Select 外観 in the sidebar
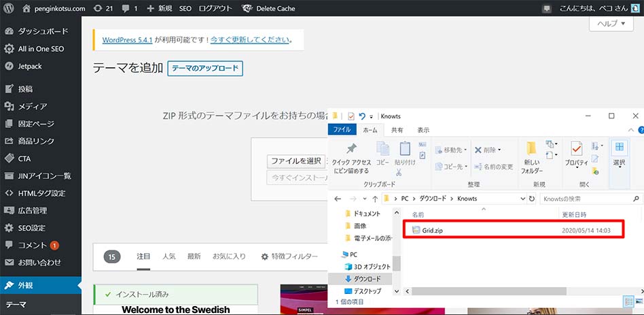The image size is (644, 315). coord(41,285)
